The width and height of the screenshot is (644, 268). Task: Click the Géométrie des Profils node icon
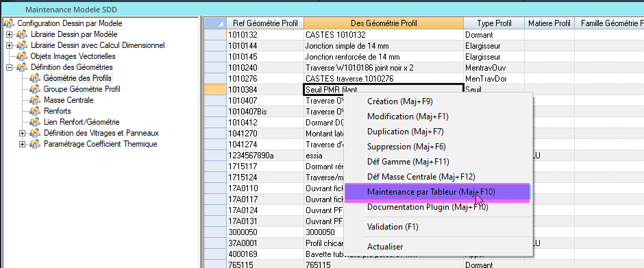tap(36, 78)
